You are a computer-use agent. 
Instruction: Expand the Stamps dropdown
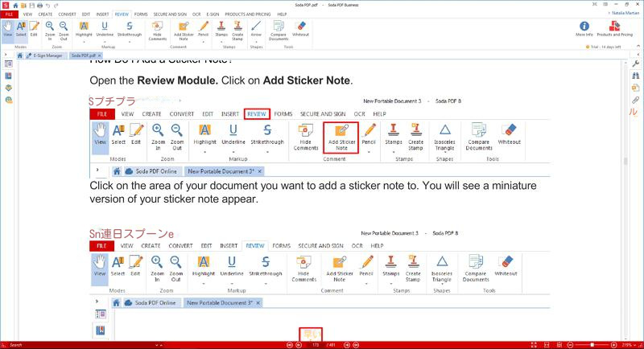(x=222, y=39)
